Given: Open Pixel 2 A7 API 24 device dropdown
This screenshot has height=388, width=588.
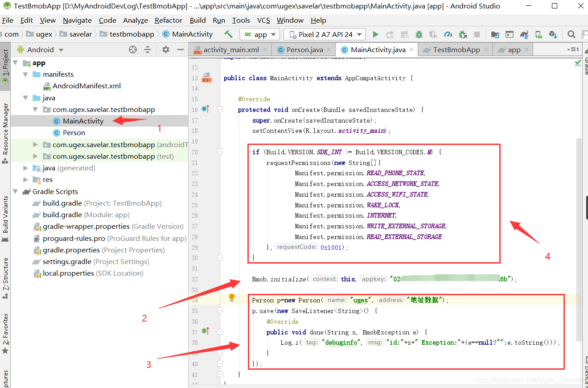Looking at the screenshot, I should 325,34.
